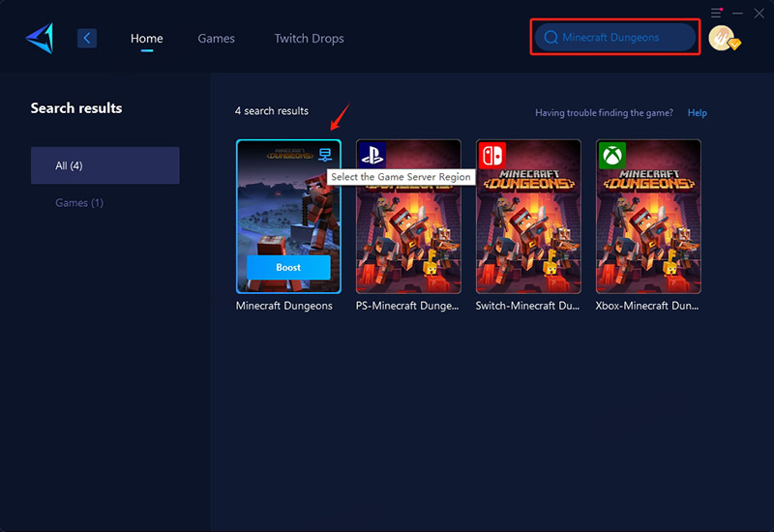This screenshot has height=532, width=774.
Task: Click the Boost button on Minecraft Dungeons
Action: point(288,268)
